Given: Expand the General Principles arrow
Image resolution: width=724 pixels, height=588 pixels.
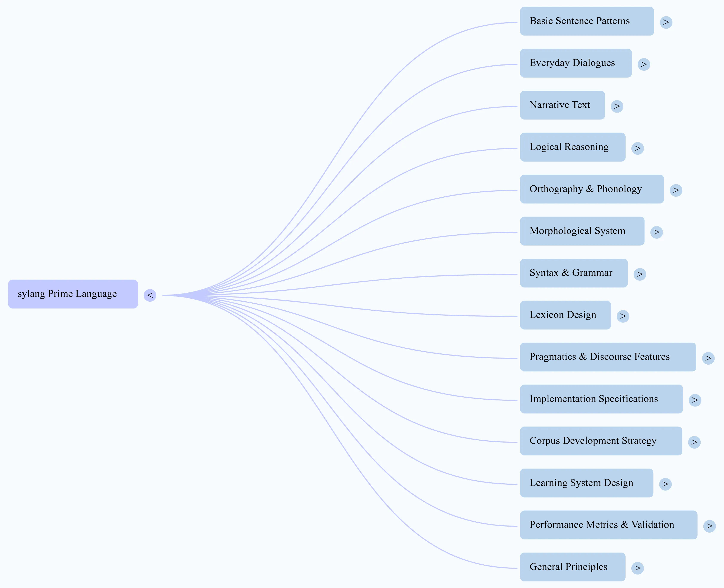Looking at the screenshot, I should click(637, 568).
